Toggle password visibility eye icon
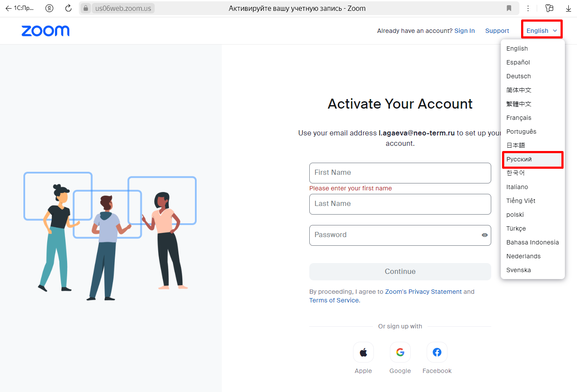The height and width of the screenshot is (392, 577). pos(485,235)
